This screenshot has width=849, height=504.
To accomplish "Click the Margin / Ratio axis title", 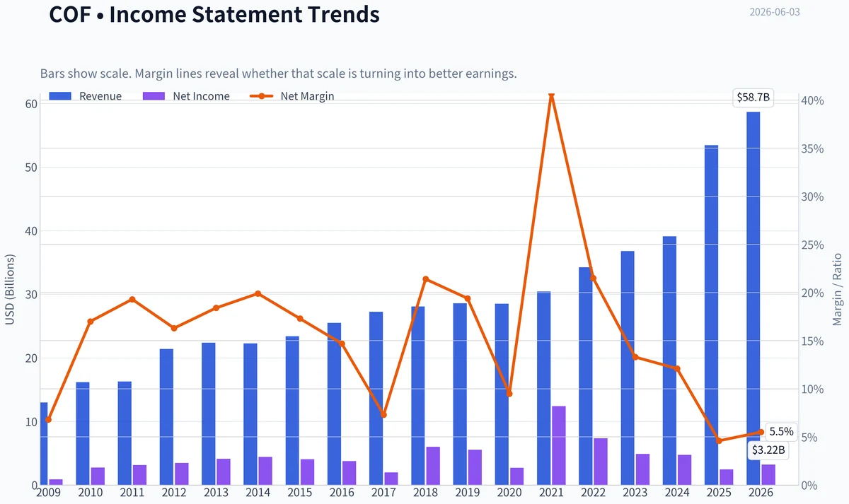I will [x=838, y=290].
